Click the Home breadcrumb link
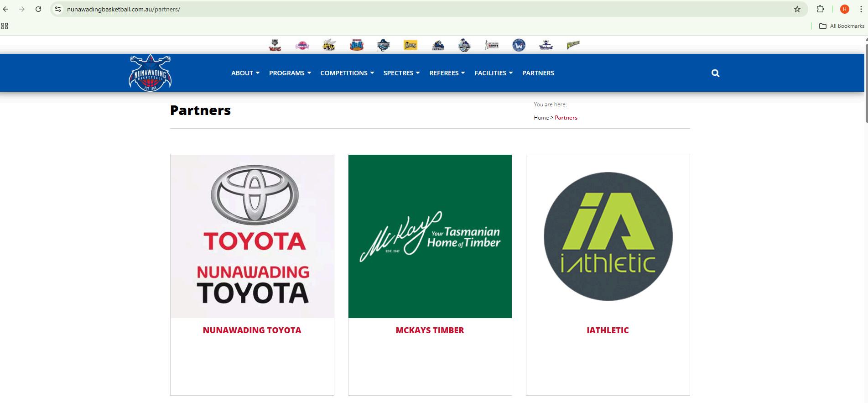Image resolution: width=868 pixels, height=403 pixels. 541,118
